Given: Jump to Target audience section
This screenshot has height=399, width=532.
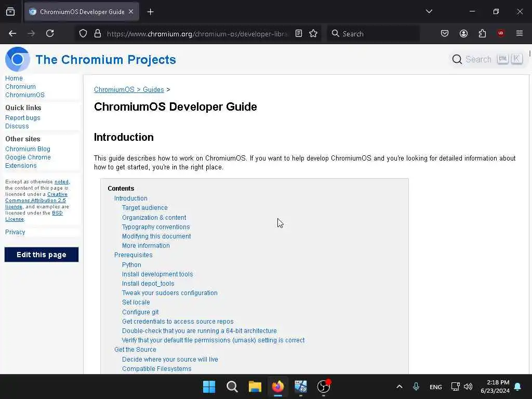Looking at the screenshot, I should (145, 208).
